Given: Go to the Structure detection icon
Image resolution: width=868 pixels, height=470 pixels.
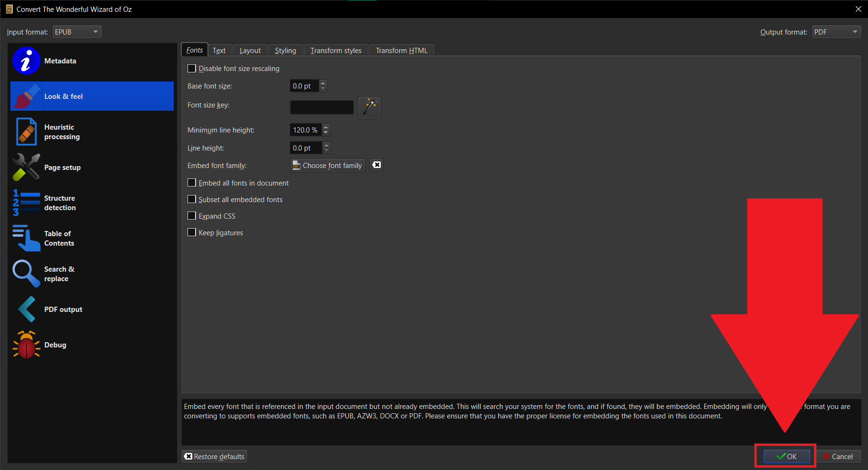Looking at the screenshot, I should tap(26, 203).
